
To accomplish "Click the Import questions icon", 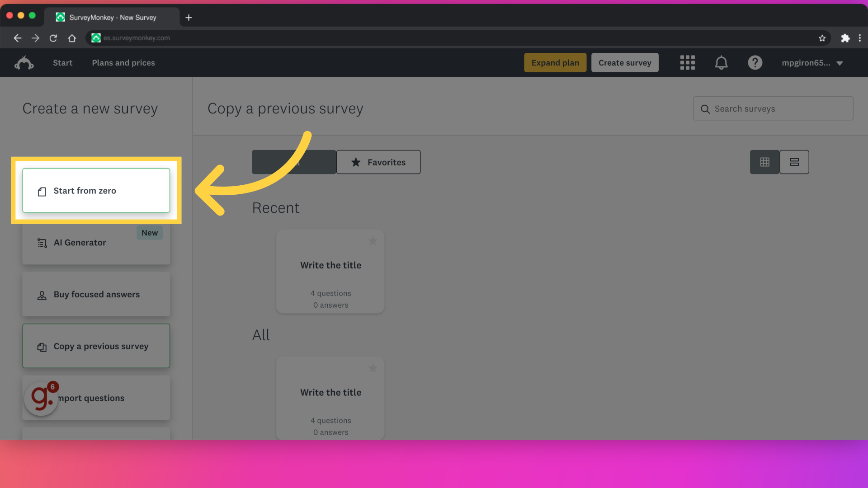I will point(42,398).
